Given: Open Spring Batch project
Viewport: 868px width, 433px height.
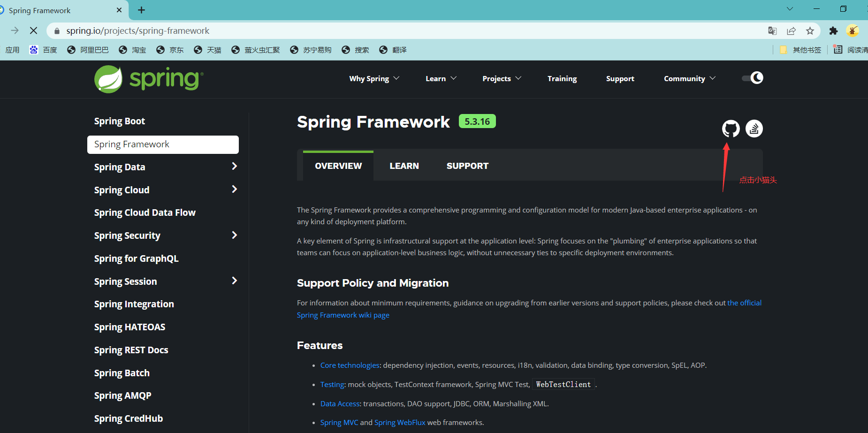Looking at the screenshot, I should click(x=122, y=373).
